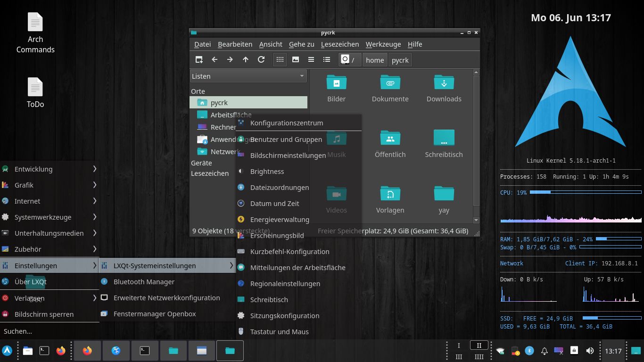
Task: Open the Gehe zu menu
Action: [x=302, y=44]
